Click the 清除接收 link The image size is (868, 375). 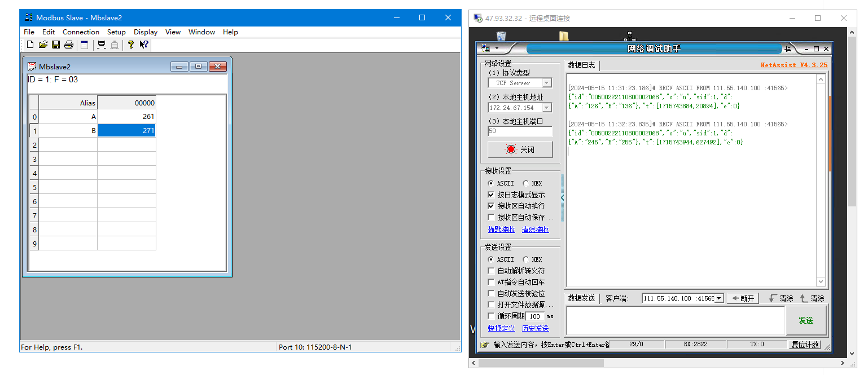[x=535, y=230]
